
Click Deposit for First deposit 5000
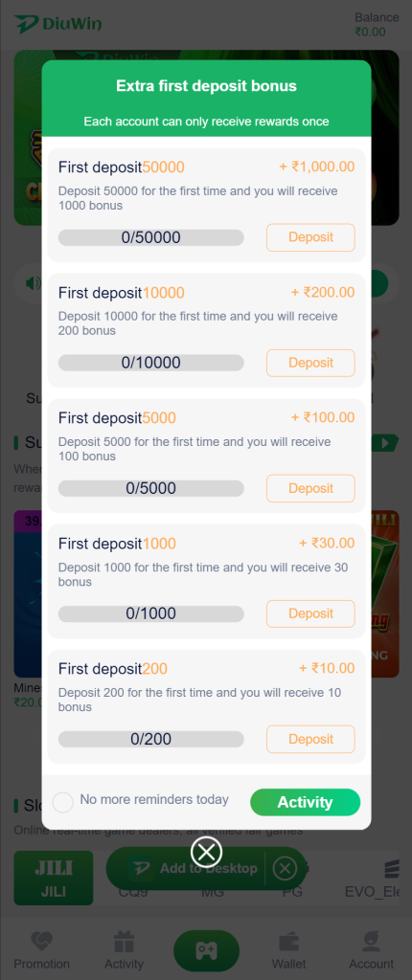(x=310, y=488)
